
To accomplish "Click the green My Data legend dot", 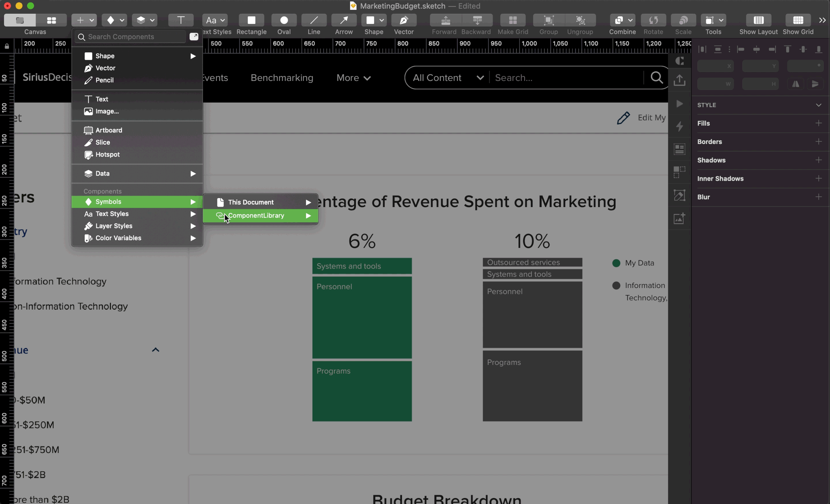I will click(x=616, y=263).
